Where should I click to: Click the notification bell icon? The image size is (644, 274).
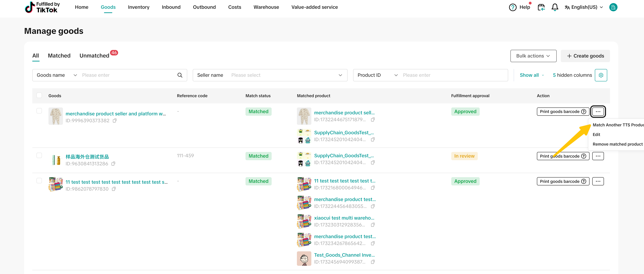[x=554, y=7]
